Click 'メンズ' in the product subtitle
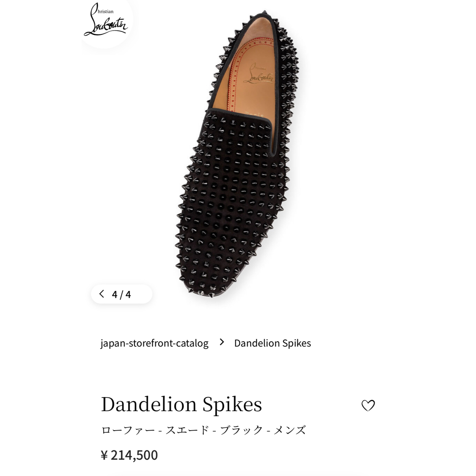Screen dimensions: 476x476 click(290, 430)
